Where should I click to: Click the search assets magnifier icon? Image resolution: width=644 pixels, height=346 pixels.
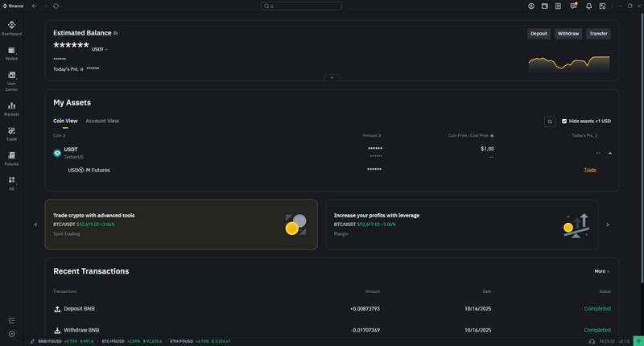[x=550, y=122]
